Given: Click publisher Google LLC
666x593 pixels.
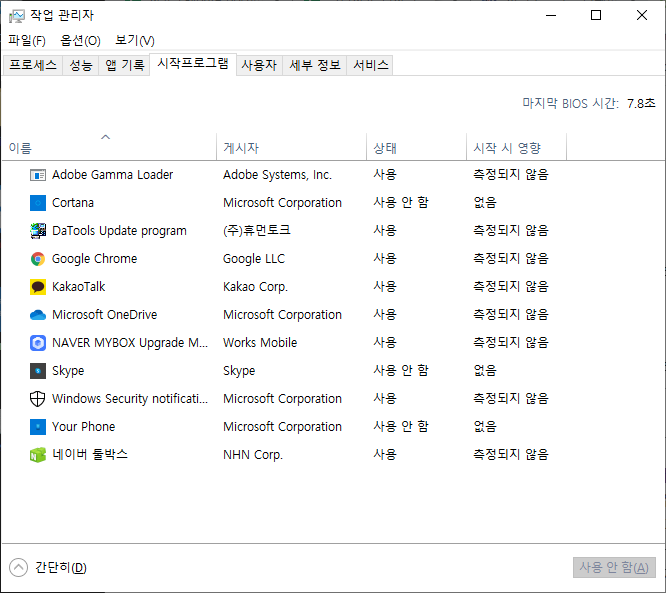Looking at the screenshot, I should pyautogui.click(x=254, y=259).
